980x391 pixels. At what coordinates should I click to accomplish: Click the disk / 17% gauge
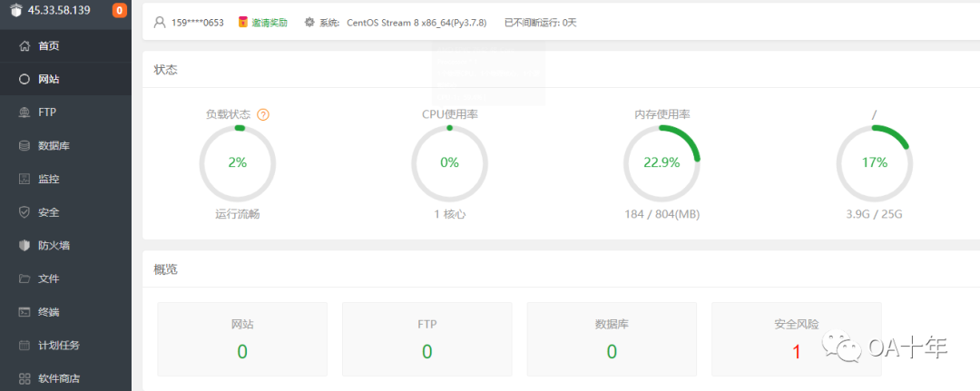click(875, 163)
